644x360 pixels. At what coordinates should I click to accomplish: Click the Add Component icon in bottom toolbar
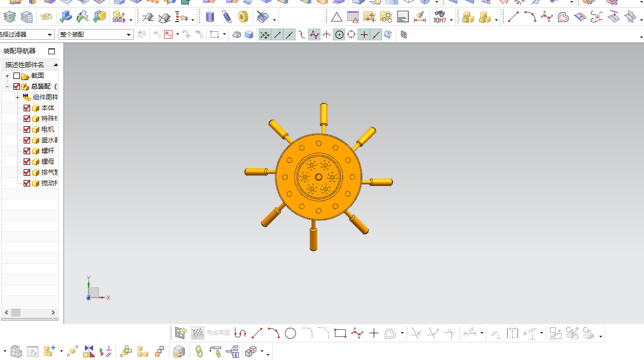[49, 351]
